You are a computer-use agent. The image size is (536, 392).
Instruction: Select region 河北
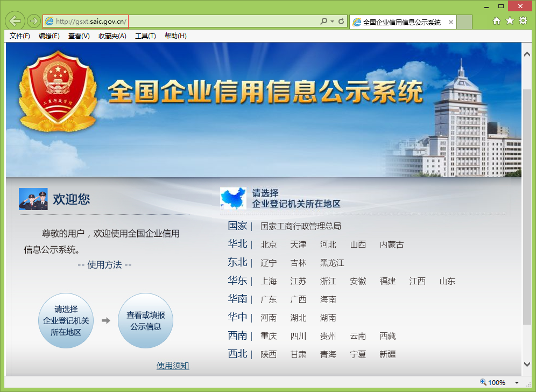pyautogui.click(x=328, y=244)
